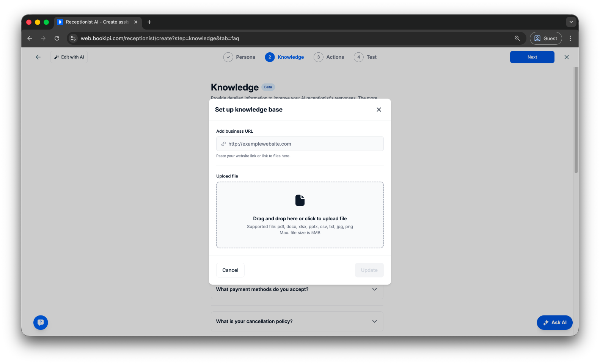This screenshot has height=364, width=600.
Task: Click the browser forward button
Action: pos(43,38)
